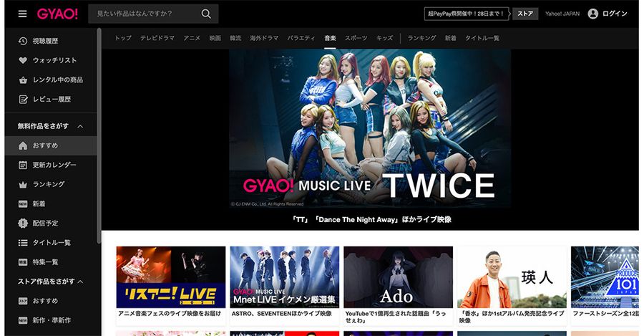Click the 更新カレンダー calendar icon
The height and width of the screenshot is (336, 644).
coord(23,165)
